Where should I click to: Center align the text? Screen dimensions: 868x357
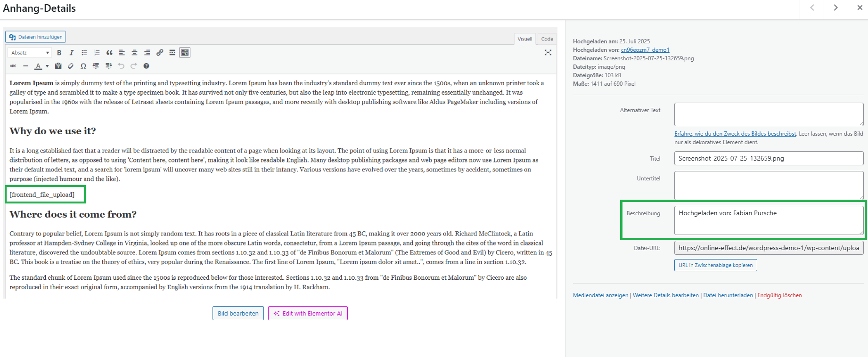pyautogui.click(x=134, y=53)
